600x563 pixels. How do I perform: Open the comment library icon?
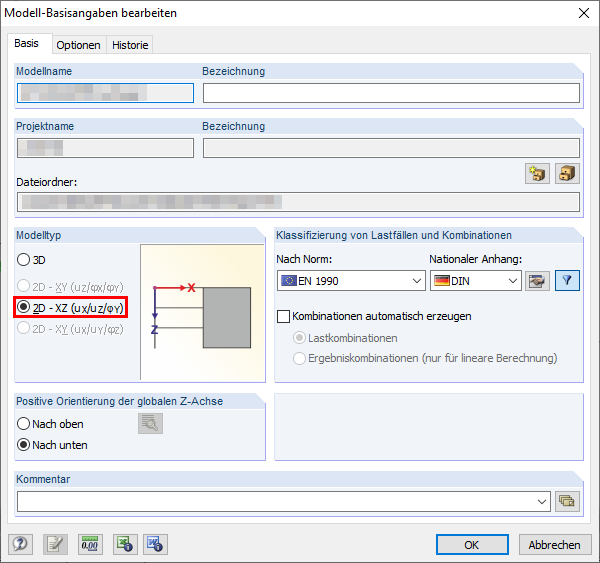pyautogui.click(x=567, y=501)
